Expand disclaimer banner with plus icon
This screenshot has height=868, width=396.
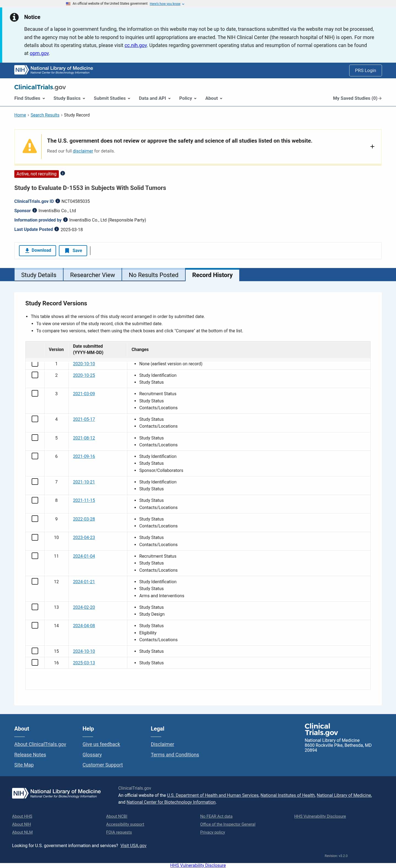pos(372,146)
